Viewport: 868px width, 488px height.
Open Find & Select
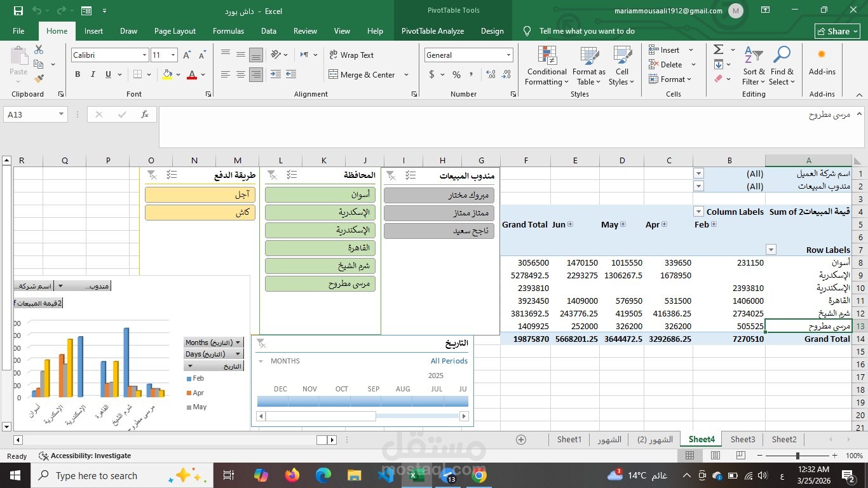(x=782, y=66)
